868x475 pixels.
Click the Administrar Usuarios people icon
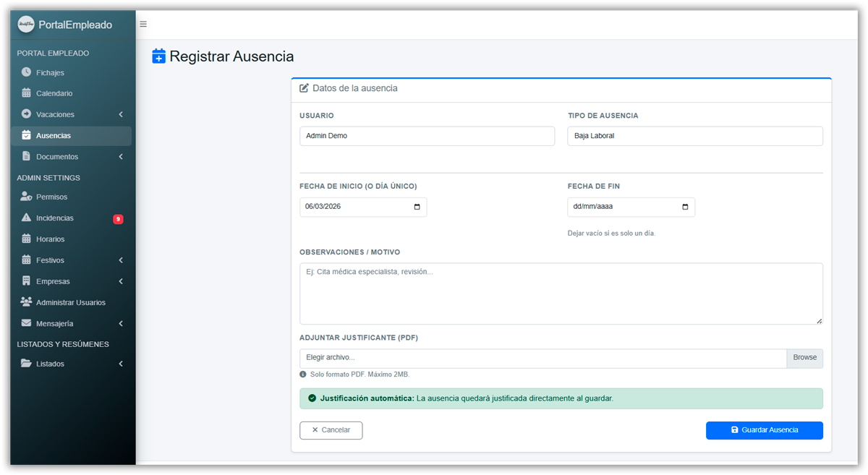point(27,302)
